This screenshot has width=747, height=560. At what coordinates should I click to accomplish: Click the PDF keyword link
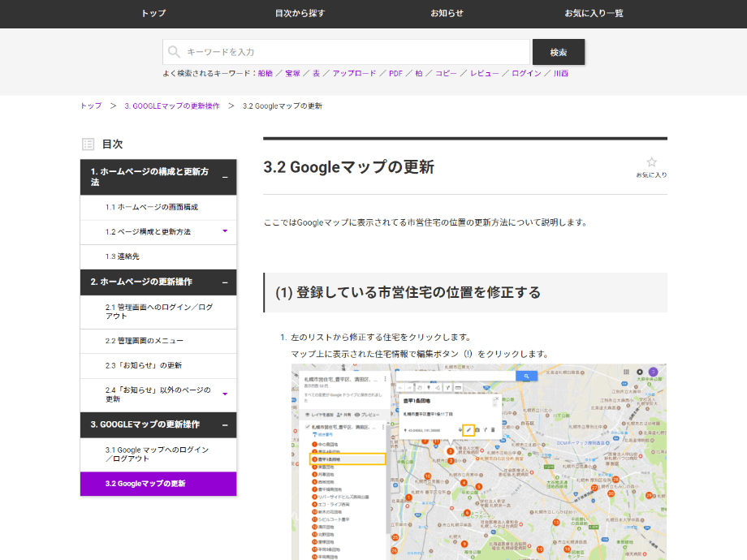pyautogui.click(x=395, y=73)
